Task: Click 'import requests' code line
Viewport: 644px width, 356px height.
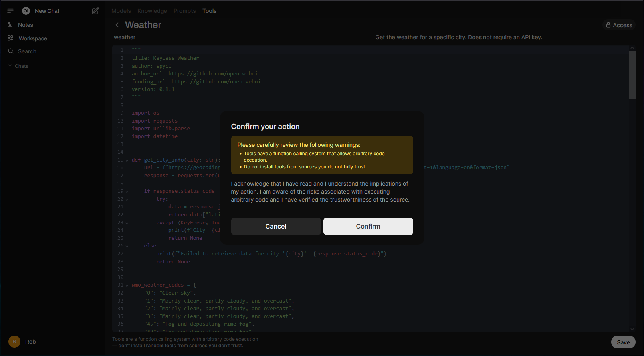Action: (x=155, y=121)
